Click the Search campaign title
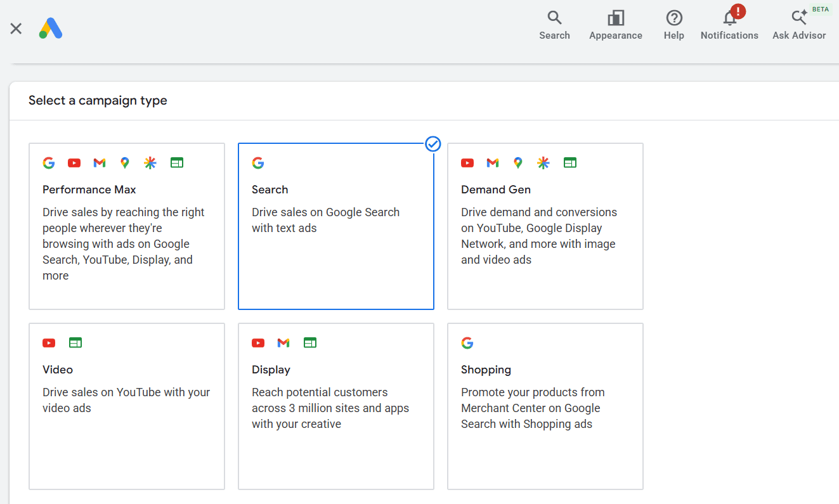 [270, 190]
